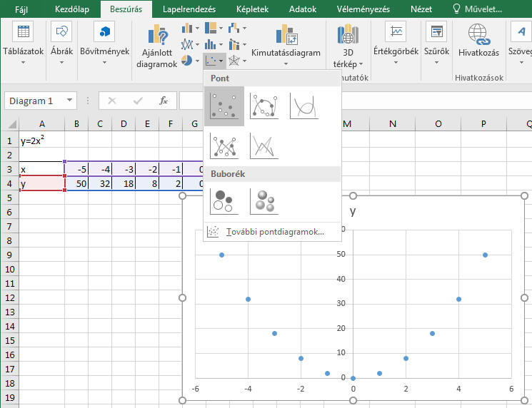Choose scatter with straight lines only
532x408 pixels.
point(264,146)
